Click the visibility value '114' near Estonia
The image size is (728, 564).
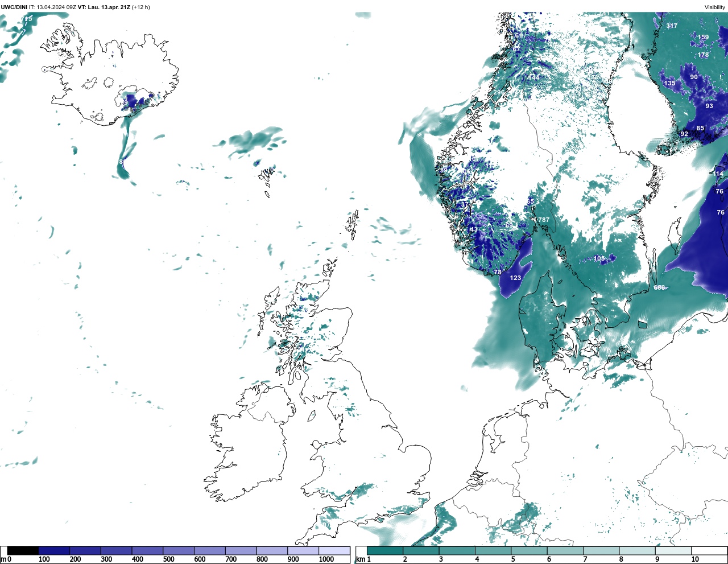719,174
